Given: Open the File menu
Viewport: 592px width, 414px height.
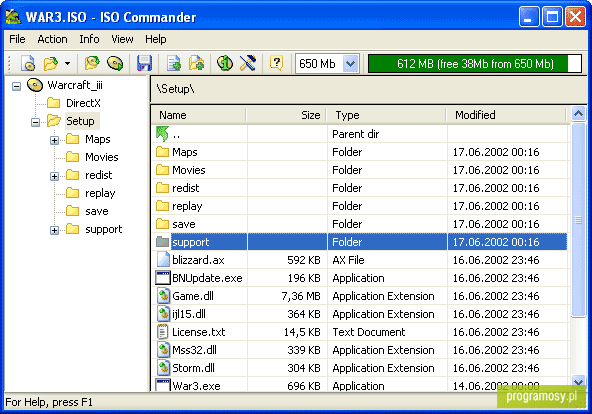Looking at the screenshot, I should pyautogui.click(x=17, y=39).
